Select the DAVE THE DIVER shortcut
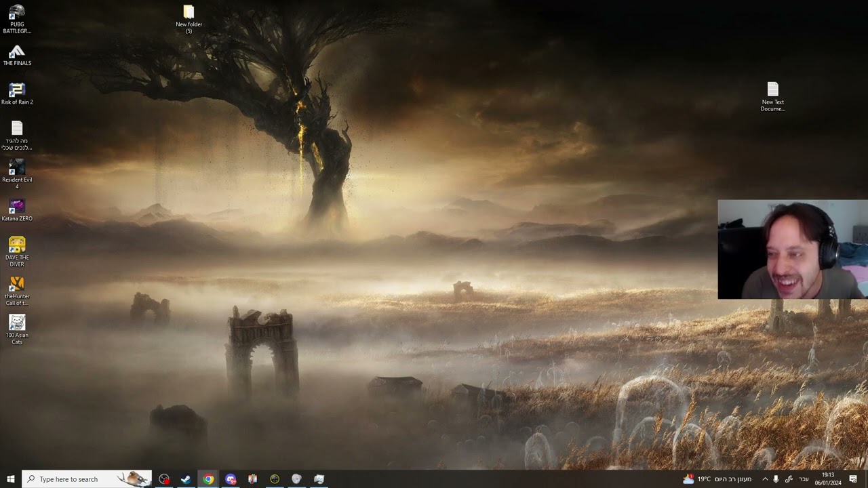 point(17,251)
